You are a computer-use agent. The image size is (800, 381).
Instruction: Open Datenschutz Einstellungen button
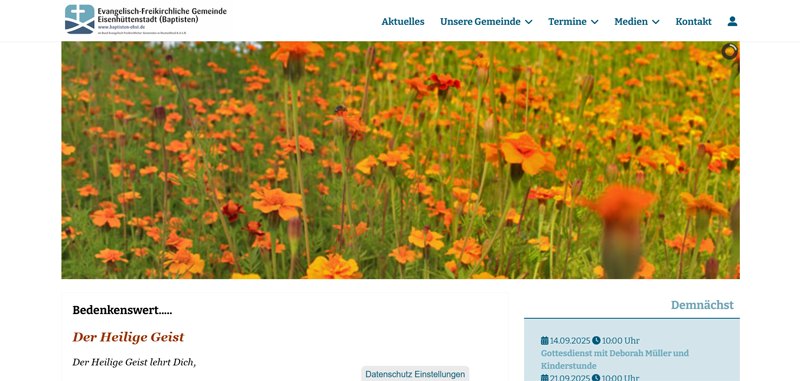click(415, 374)
